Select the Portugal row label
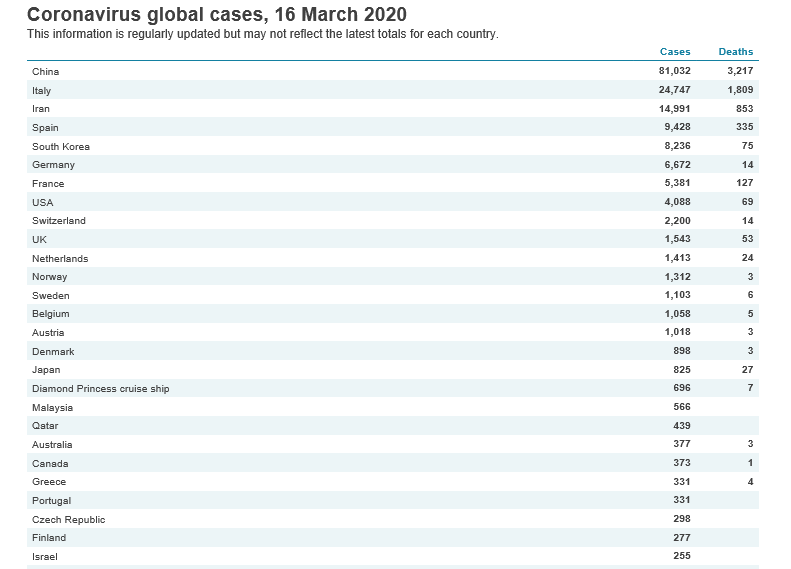 pyautogui.click(x=51, y=501)
